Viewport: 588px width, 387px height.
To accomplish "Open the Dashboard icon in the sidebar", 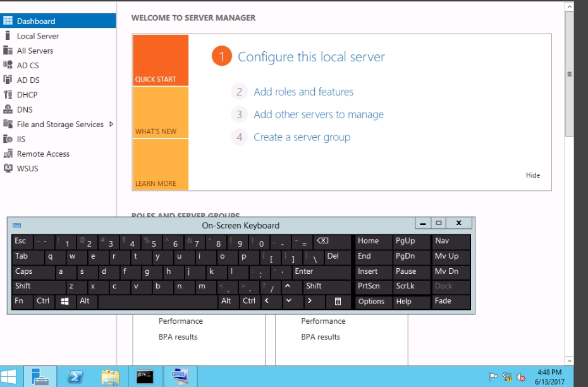I will (8, 21).
